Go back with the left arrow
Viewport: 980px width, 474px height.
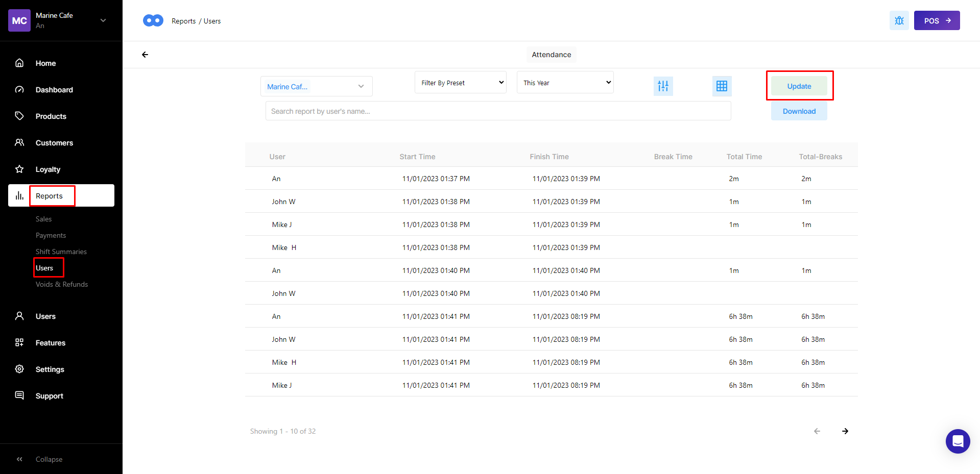point(145,55)
